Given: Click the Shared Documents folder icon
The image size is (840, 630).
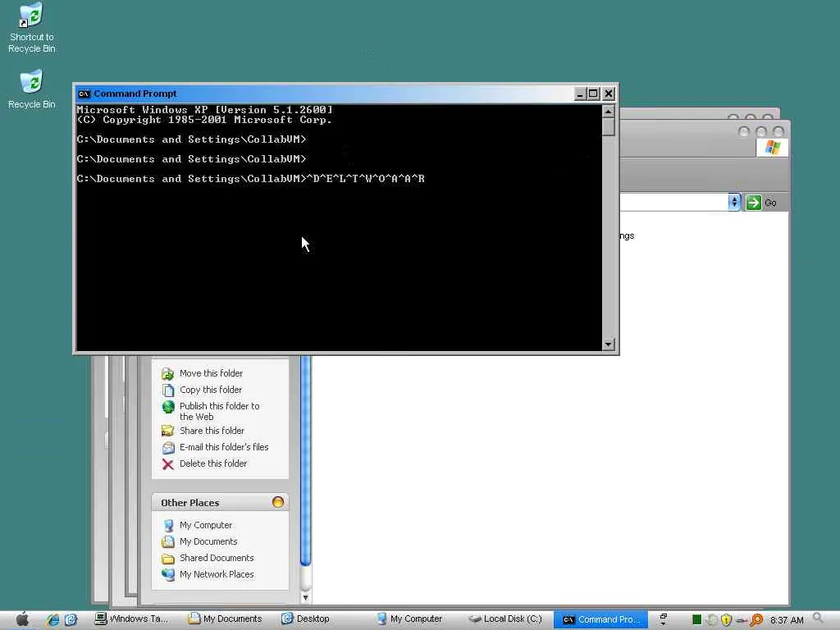Looking at the screenshot, I should click(167, 559).
